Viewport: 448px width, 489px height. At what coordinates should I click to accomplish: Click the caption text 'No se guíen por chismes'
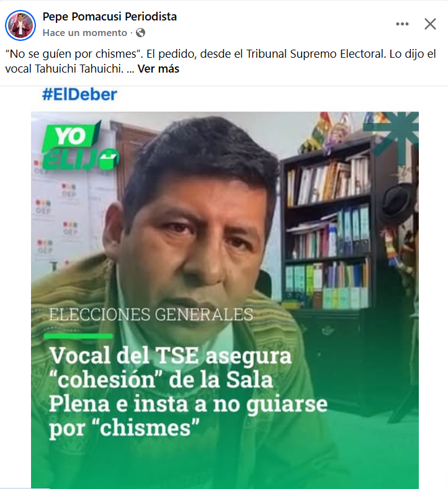tap(71, 54)
